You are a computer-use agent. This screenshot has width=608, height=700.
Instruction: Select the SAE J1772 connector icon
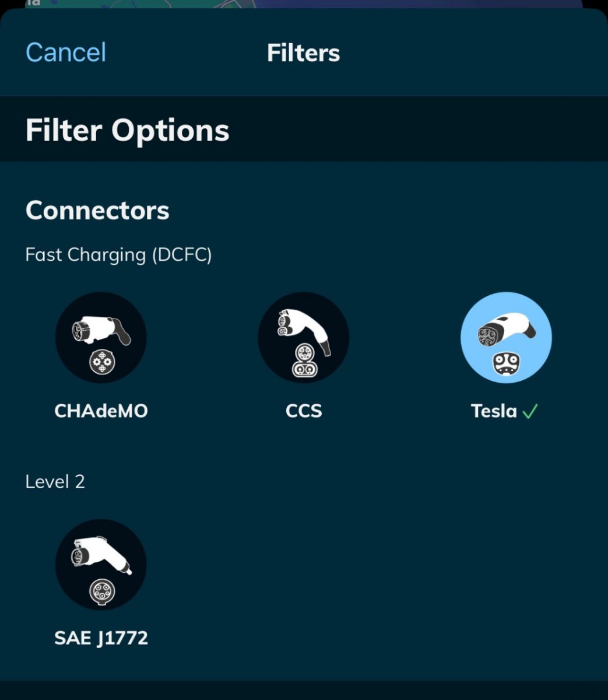coord(101,565)
